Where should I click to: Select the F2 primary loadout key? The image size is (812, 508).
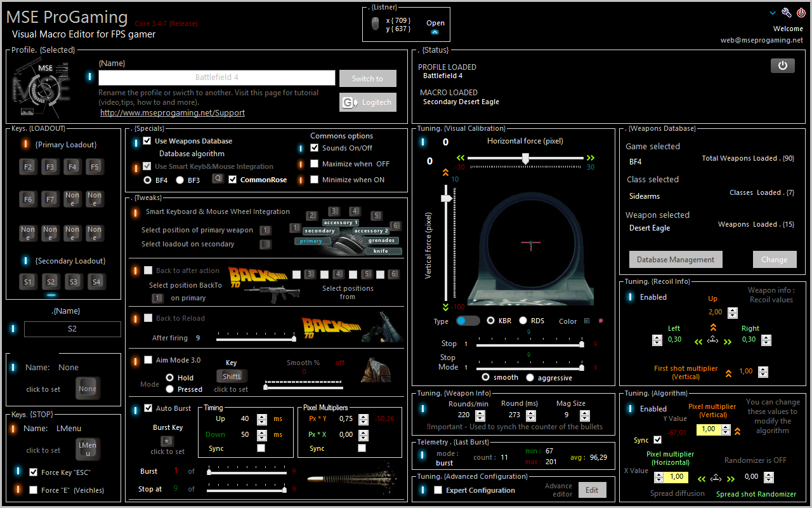28,167
